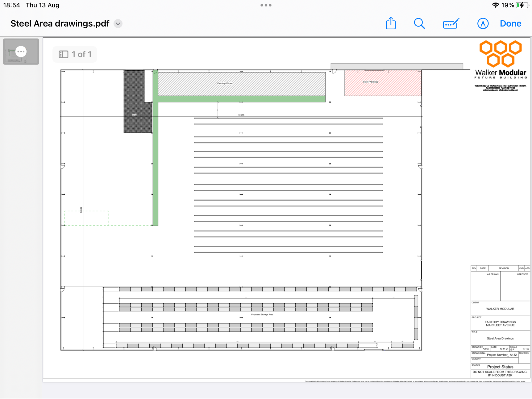Open the page thumbnail options ellipsis
The image size is (532, 399).
21,52
